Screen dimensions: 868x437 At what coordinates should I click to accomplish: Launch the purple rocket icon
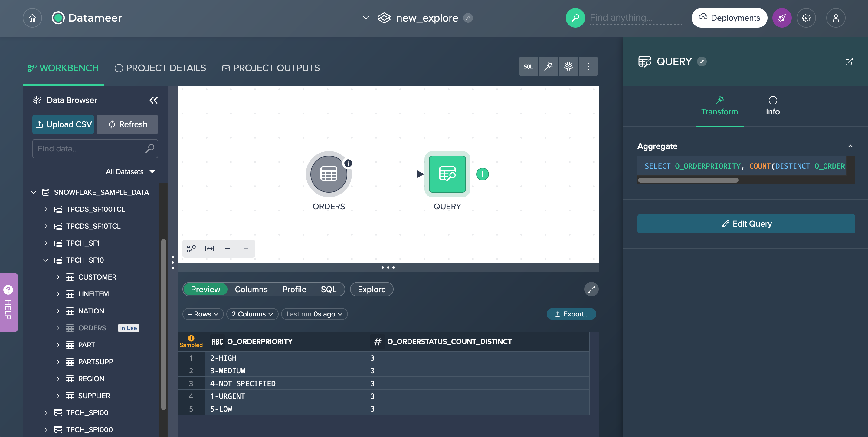(782, 18)
